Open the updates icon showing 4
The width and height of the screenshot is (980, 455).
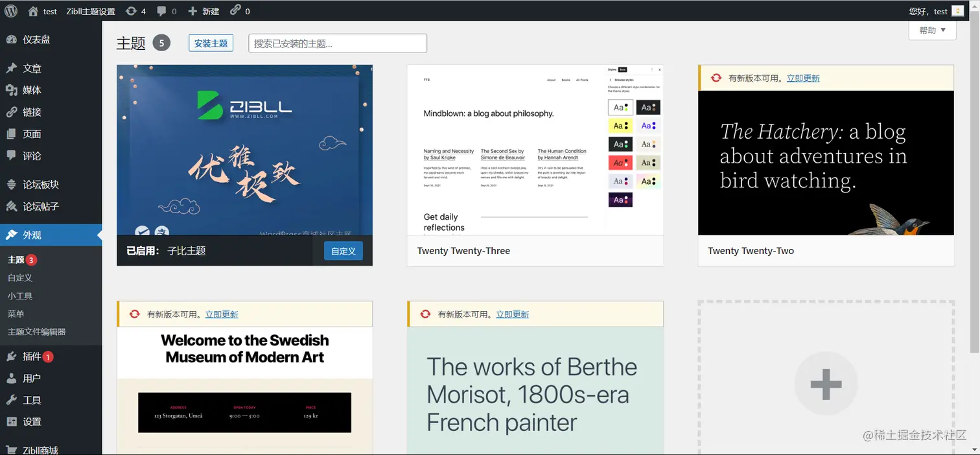click(132, 11)
